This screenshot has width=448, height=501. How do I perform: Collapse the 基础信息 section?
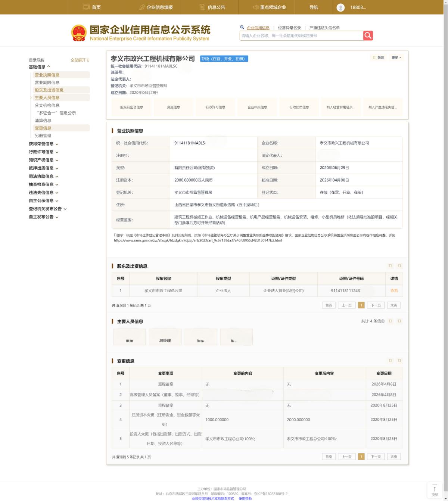tap(40, 67)
